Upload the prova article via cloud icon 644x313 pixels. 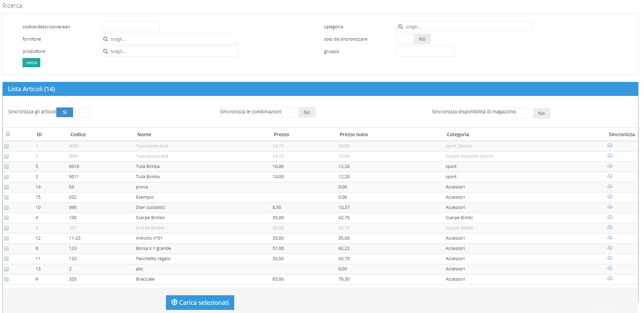(610, 187)
